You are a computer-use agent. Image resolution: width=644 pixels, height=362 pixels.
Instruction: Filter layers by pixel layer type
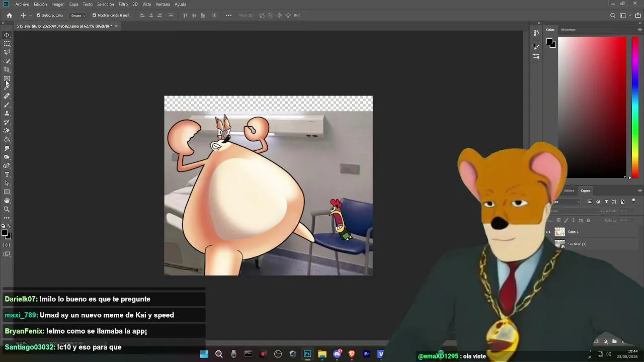pos(590,202)
